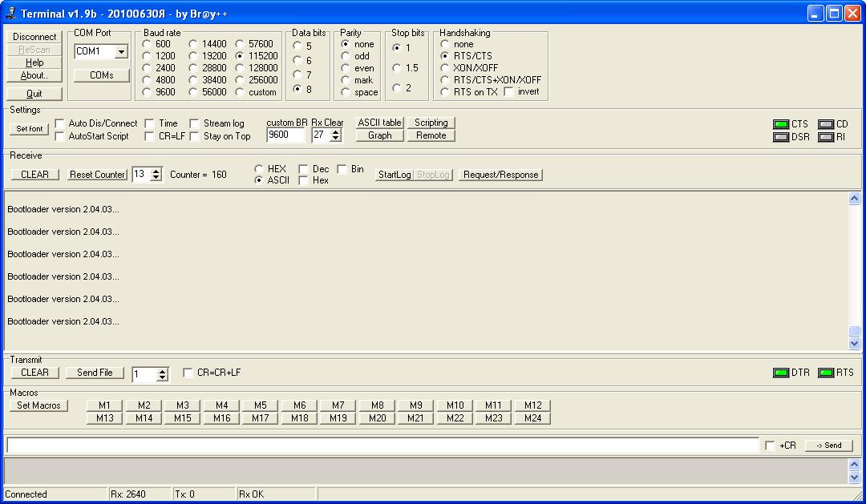The image size is (866, 504).
Task: Open the ASCII table
Action: click(379, 123)
